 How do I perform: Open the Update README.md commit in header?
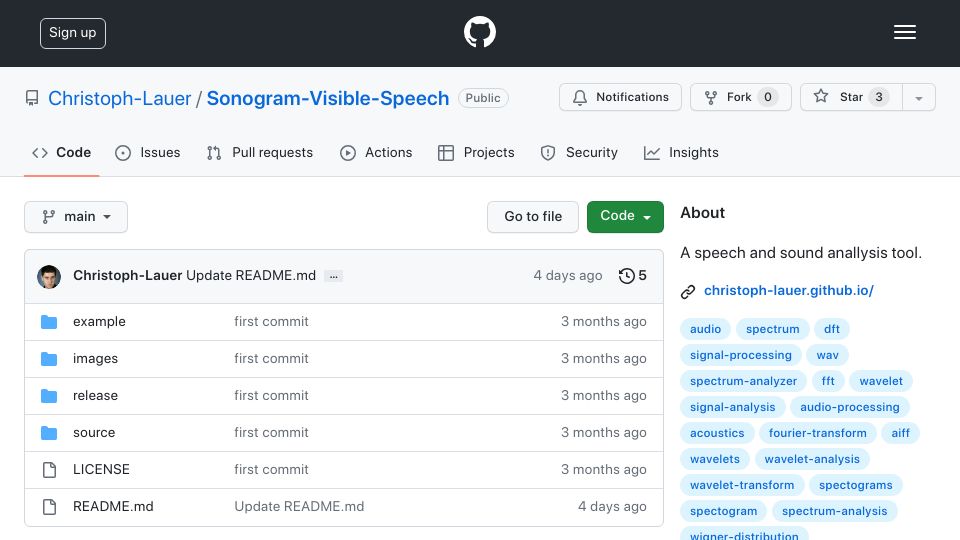251,276
